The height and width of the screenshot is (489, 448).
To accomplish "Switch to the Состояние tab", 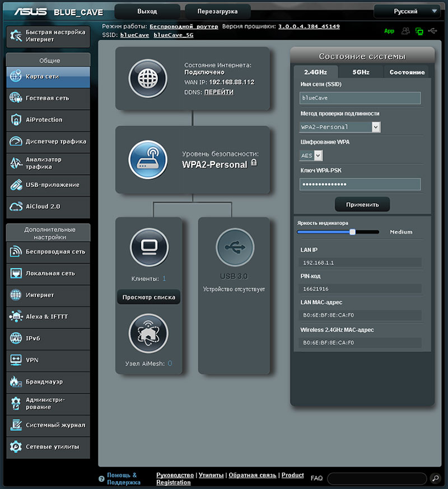I will click(x=407, y=72).
